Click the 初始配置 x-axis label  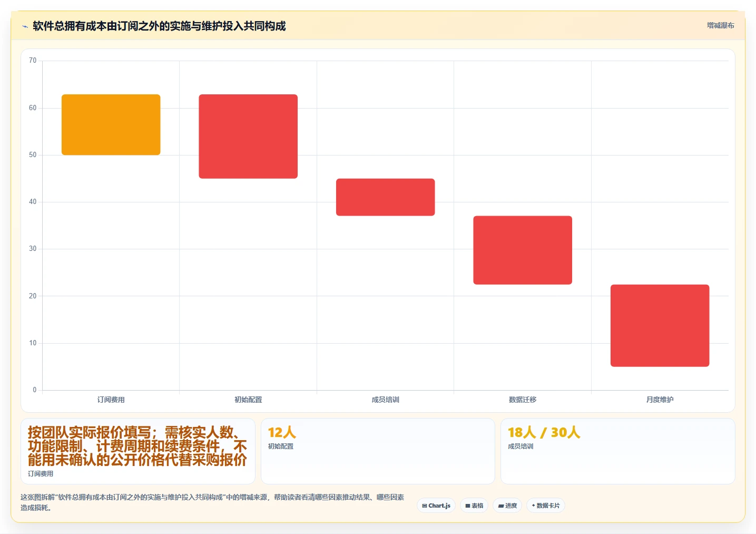click(248, 400)
